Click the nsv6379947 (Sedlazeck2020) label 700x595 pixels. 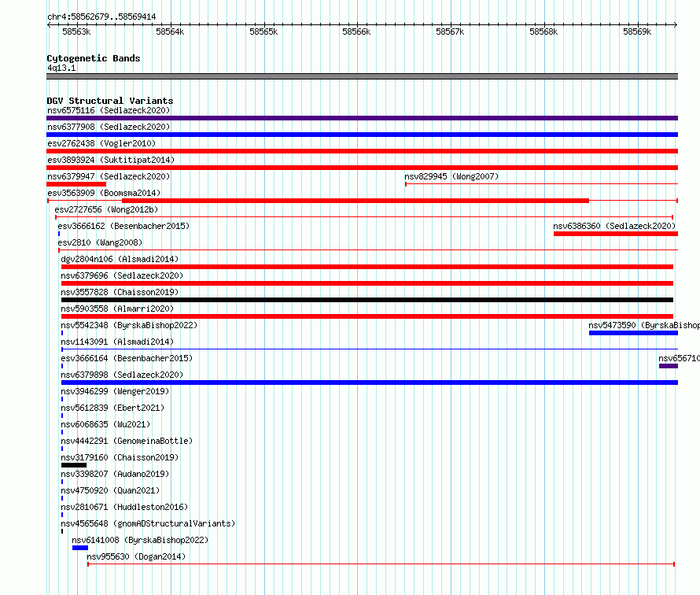(109, 176)
